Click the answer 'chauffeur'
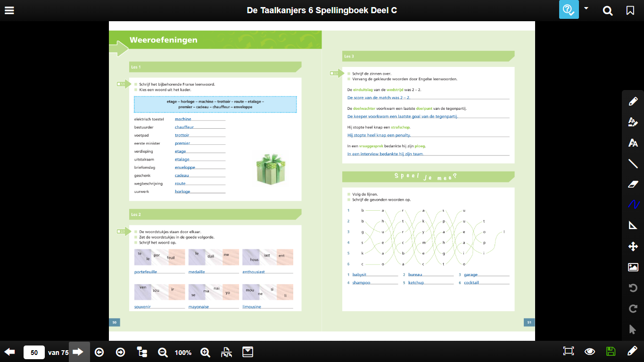This screenshot has width=644, height=362. pos(184,127)
